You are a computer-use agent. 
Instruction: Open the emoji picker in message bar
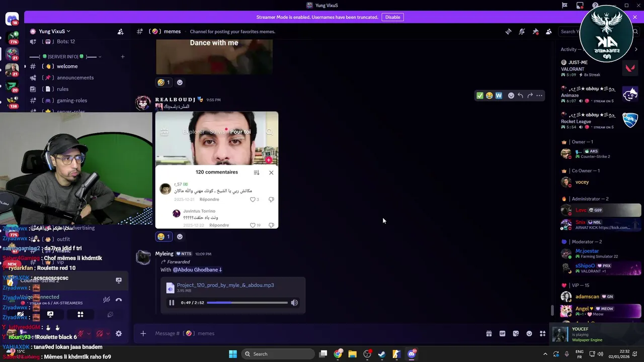click(x=529, y=333)
